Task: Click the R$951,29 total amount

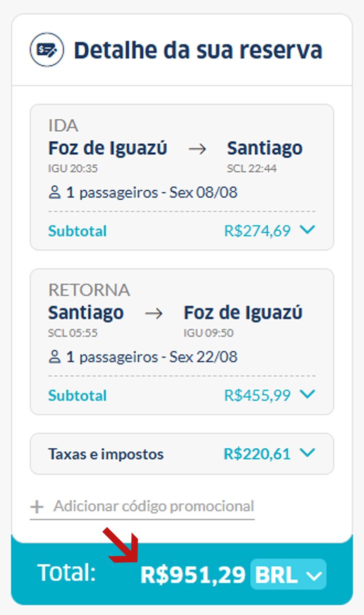Action: pyautogui.click(x=193, y=575)
